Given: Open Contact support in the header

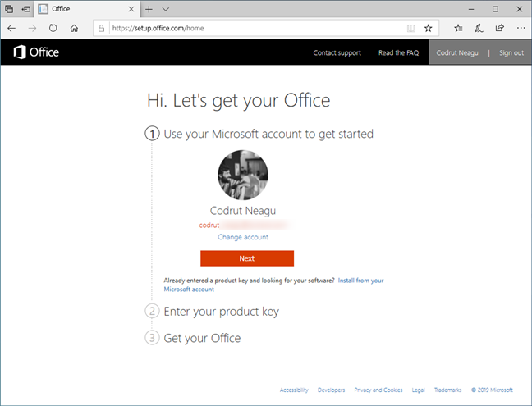Looking at the screenshot, I should click(x=337, y=52).
